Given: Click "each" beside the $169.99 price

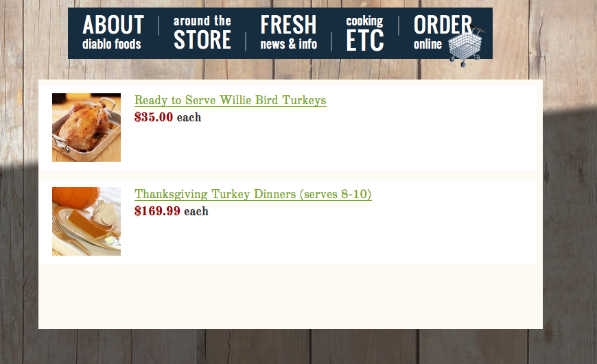Looking at the screenshot, I should (196, 211).
